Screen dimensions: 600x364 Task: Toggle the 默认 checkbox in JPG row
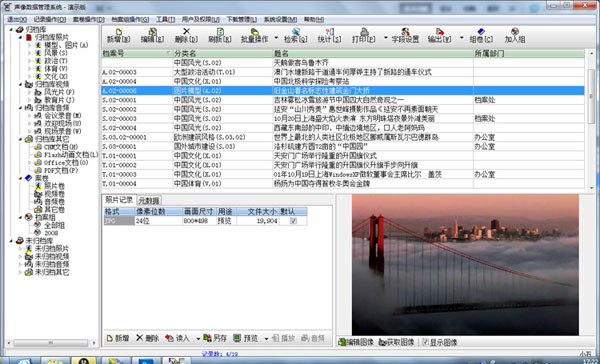(x=293, y=221)
